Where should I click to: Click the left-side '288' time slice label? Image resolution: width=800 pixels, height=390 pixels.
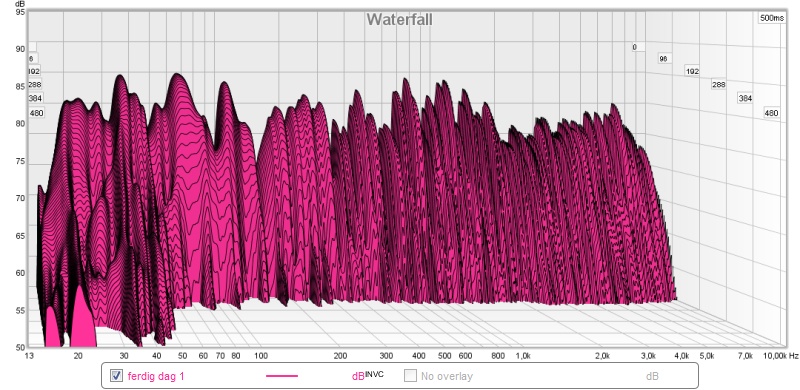click(x=35, y=84)
